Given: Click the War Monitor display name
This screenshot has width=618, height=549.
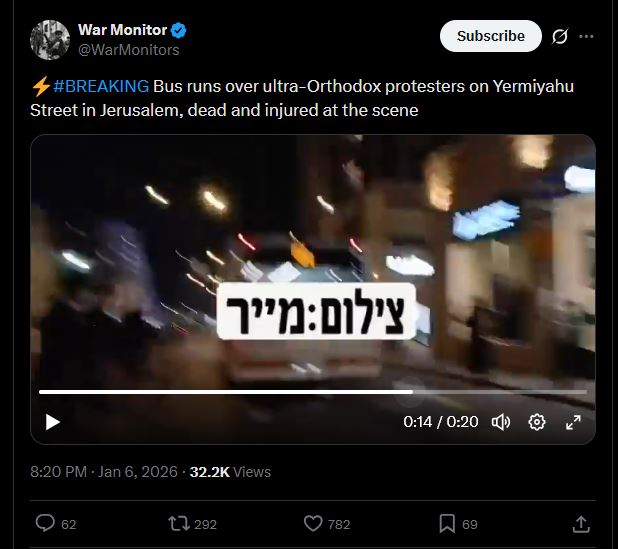Looking at the screenshot, I should tap(123, 30).
